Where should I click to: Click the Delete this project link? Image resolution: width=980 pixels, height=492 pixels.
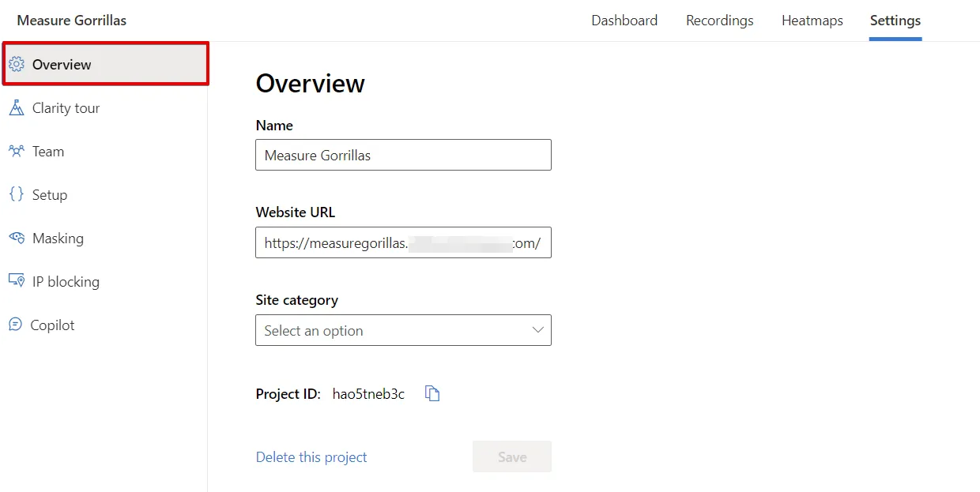point(311,457)
